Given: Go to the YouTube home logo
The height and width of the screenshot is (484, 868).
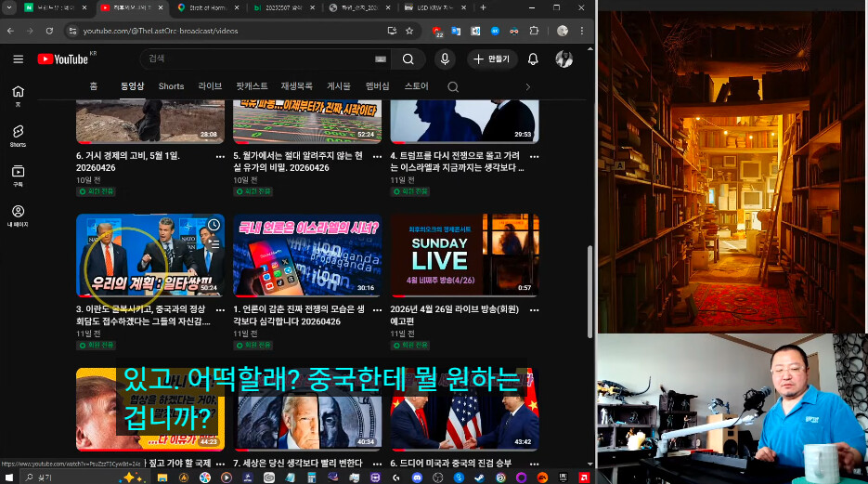Looking at the screenshot, I should pyautogui.click(x=63, y=59).
